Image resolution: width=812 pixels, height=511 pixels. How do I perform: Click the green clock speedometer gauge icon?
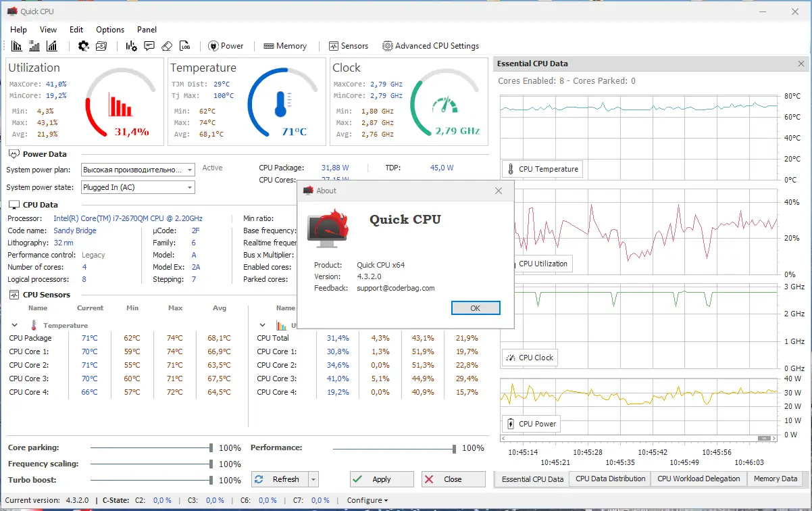coord(445,105)
